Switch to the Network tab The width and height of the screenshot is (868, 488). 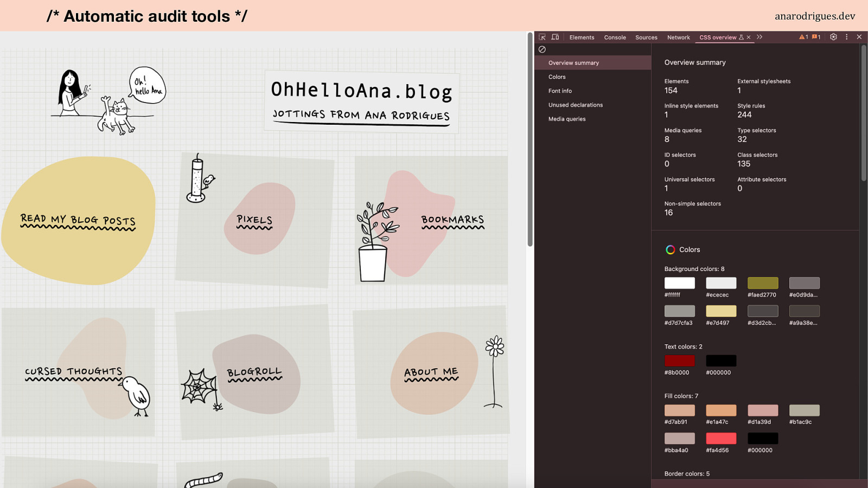[678, 37]
